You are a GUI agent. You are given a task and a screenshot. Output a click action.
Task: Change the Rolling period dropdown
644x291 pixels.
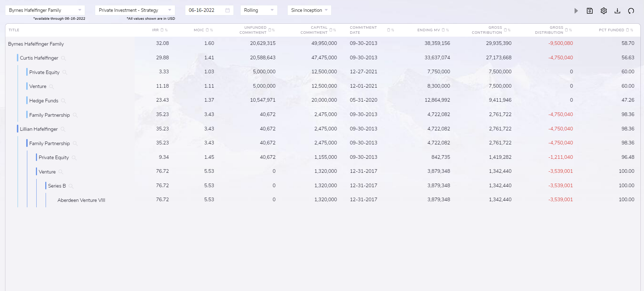point(259,10)
